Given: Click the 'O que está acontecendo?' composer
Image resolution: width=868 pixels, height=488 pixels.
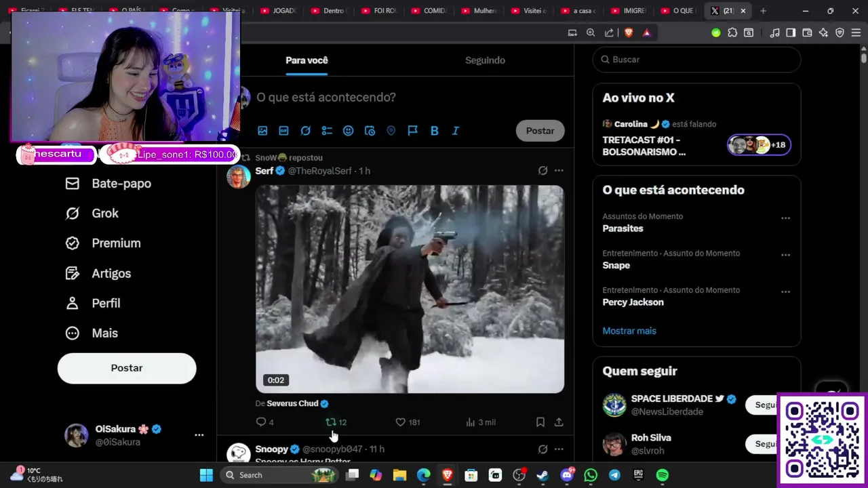Looking at the screenshot, I should [325, 98].
